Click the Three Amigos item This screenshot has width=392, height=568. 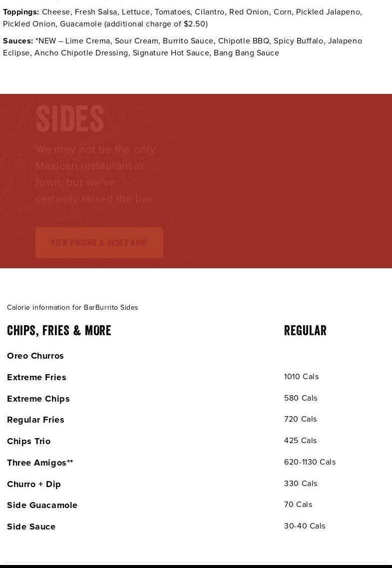tap(40, 463)
